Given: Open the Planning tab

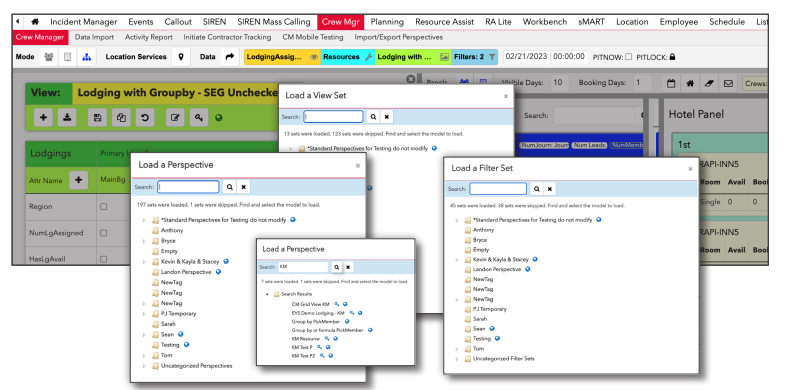Looking at the screenshot, I should [x=387, y=22].
